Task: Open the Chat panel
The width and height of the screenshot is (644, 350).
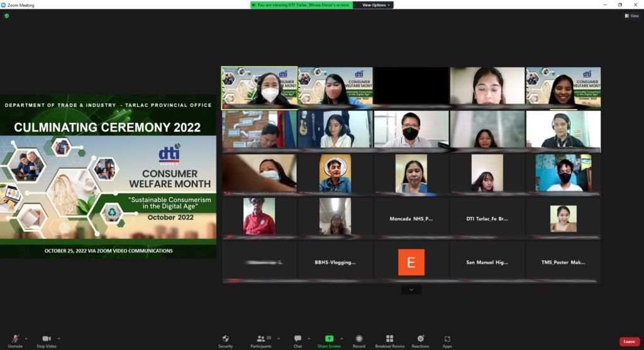Action: 297,341
